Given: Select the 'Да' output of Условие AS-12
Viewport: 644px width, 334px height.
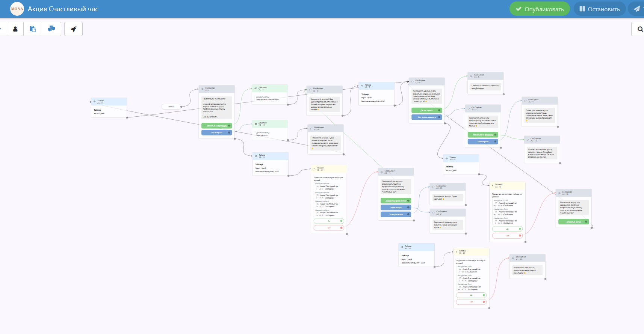Looking at the screenshot, I should 329,221.
